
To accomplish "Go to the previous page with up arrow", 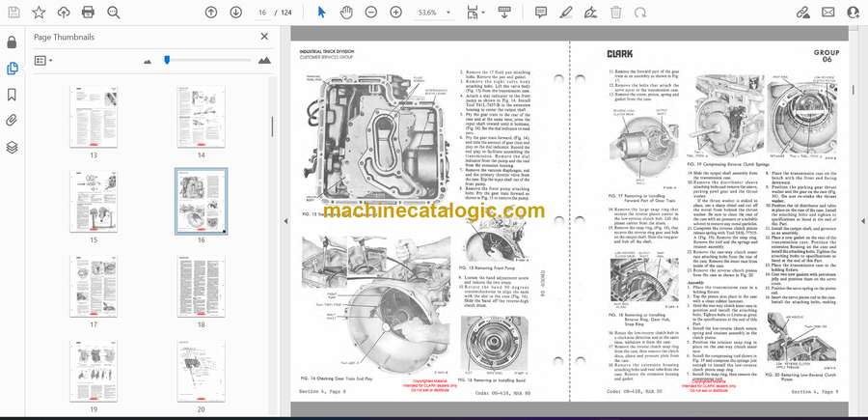I will click(211, 13).
